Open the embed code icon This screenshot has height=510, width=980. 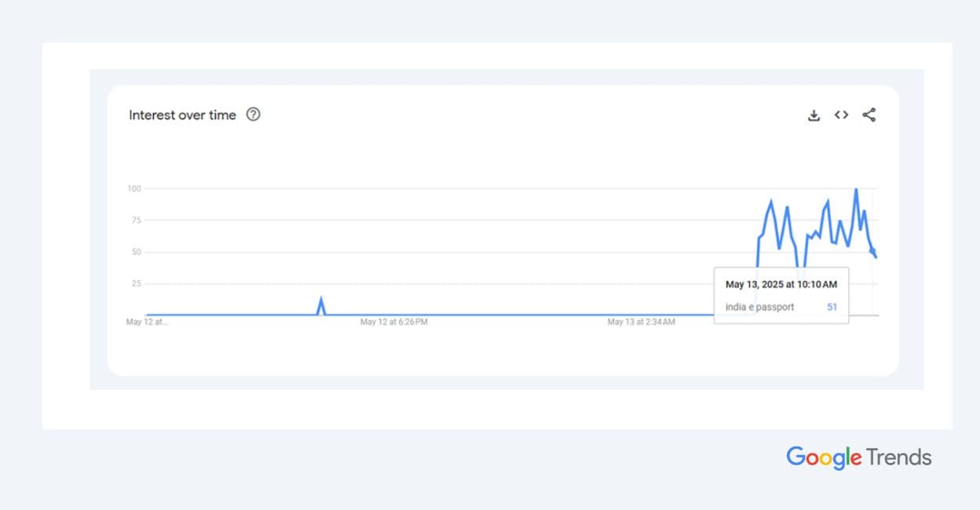click(x=841, y=115)
